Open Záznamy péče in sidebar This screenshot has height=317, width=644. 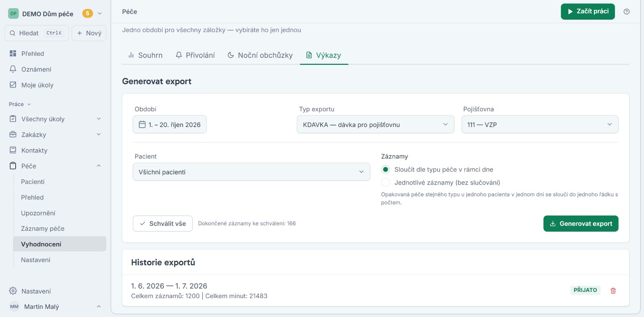[x=43, y=228]
